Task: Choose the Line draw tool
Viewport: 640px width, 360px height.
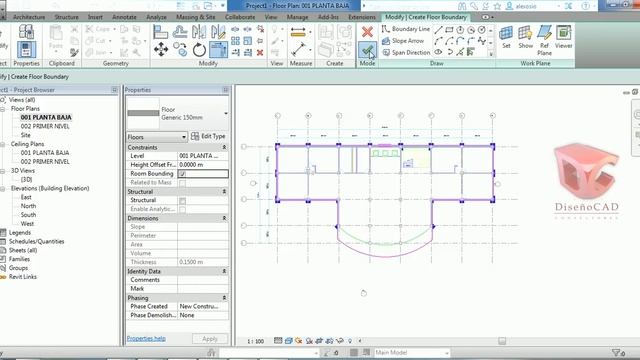Action: click(x=438, y=30)
